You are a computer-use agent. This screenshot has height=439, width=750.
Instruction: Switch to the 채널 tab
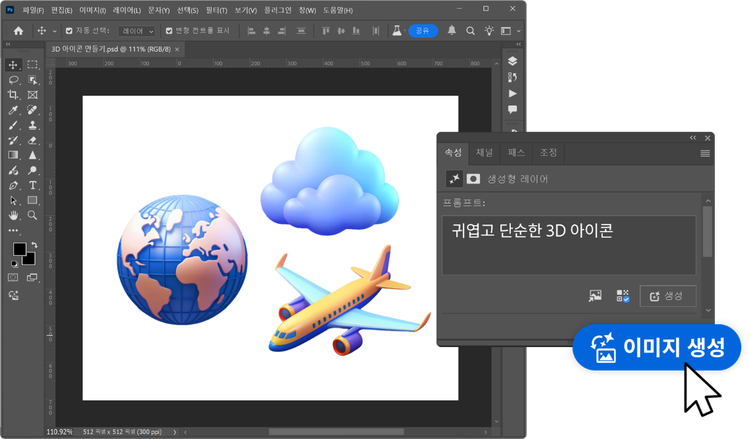click(x=484, y=153)
